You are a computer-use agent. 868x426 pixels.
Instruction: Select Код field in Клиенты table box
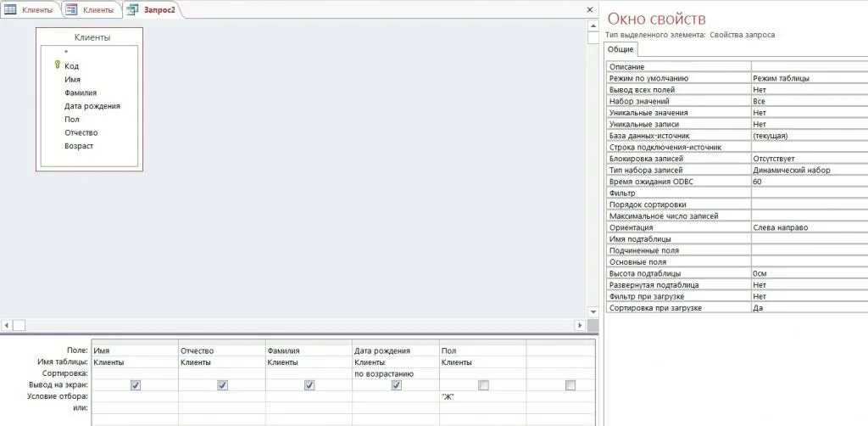click(71, 66)
